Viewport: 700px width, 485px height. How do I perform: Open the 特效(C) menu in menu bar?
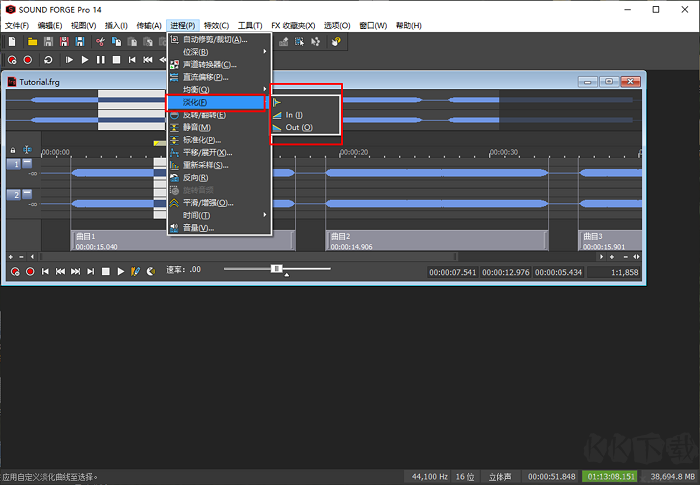[x=215, y=25]
